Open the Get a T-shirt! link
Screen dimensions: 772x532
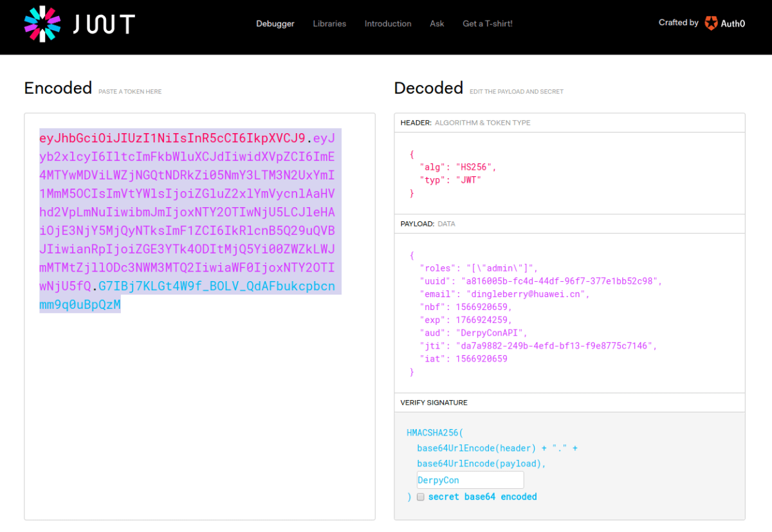pyautogui.click(x=487, y=24)
